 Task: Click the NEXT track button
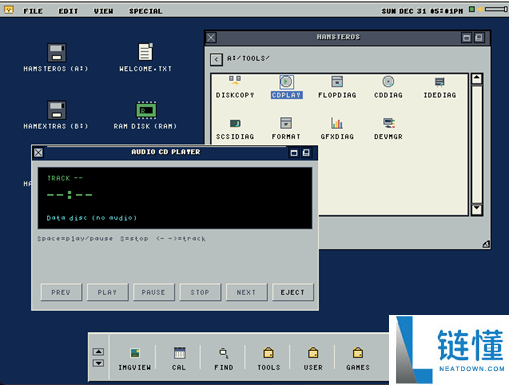(246, 292)
